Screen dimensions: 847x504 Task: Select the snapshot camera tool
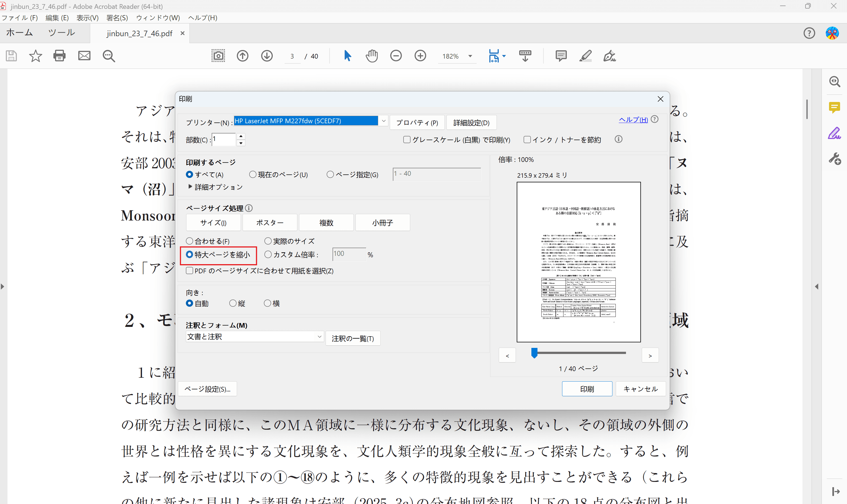click(x=218, y=56)
